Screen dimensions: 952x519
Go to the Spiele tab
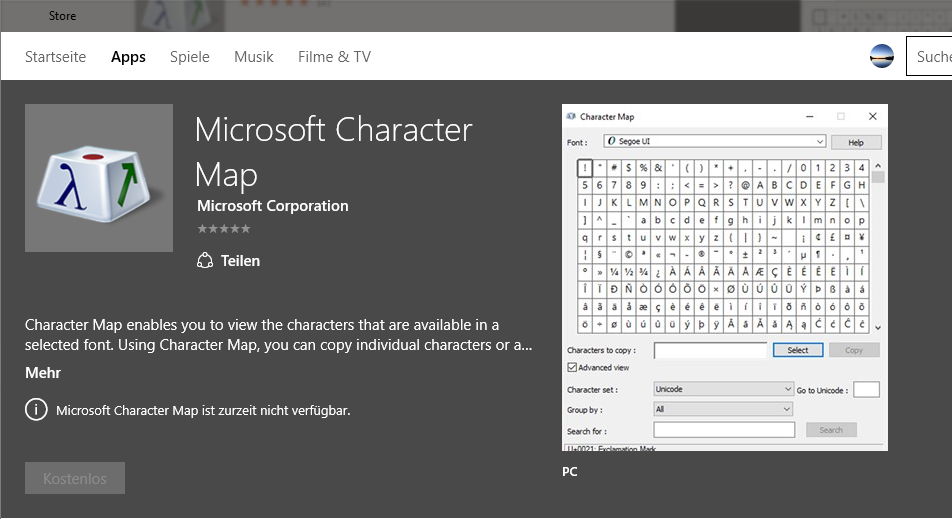click(x=189, y=56)
